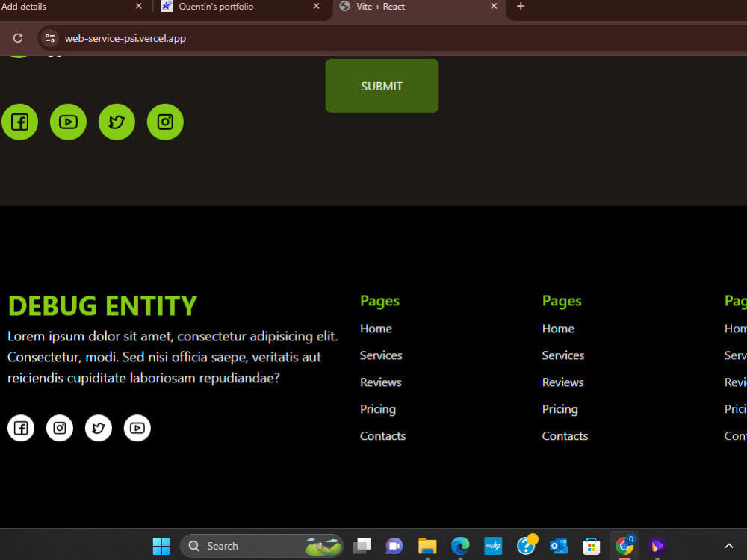
Task: Select the Vite + React tab
Action: tap(419, 7)
